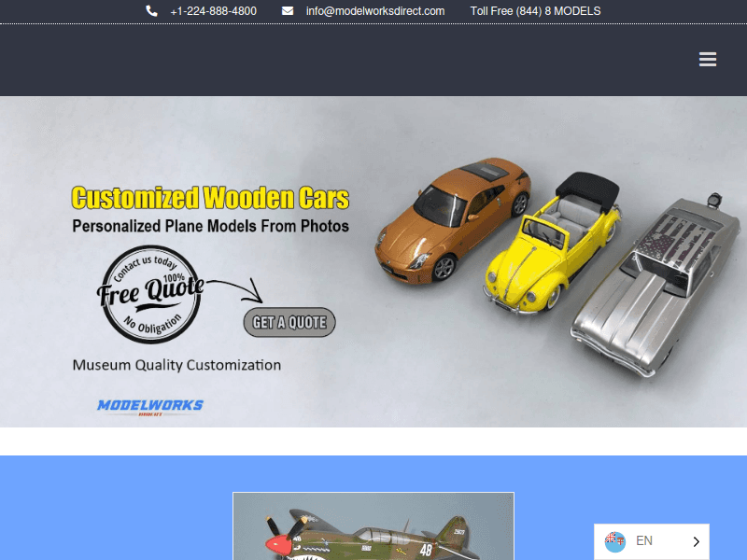Click the phone receiver icon in top bar
The image size is (747, 560).
pos(151,10)
